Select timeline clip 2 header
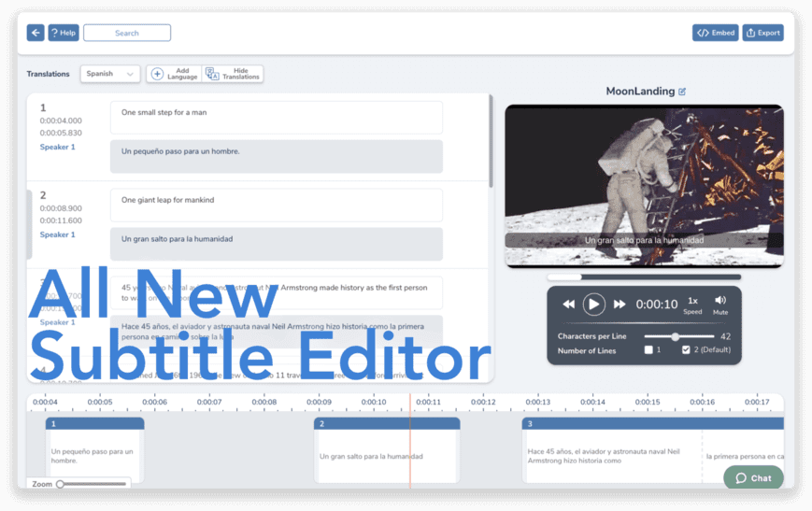This screenshot has width=812, height=511. click(x=387, y=423)
